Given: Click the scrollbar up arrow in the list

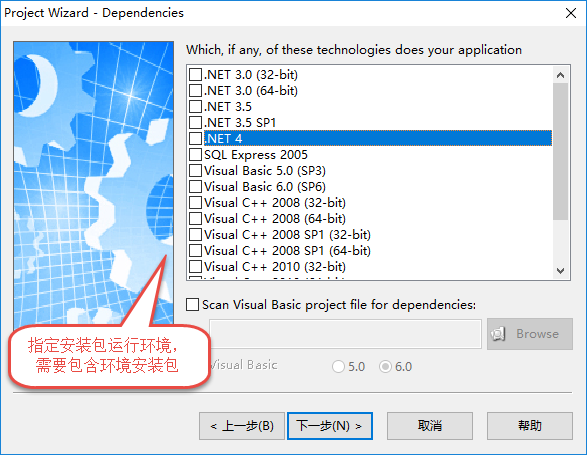Looking at the screenshot, I should coord(560,75).
